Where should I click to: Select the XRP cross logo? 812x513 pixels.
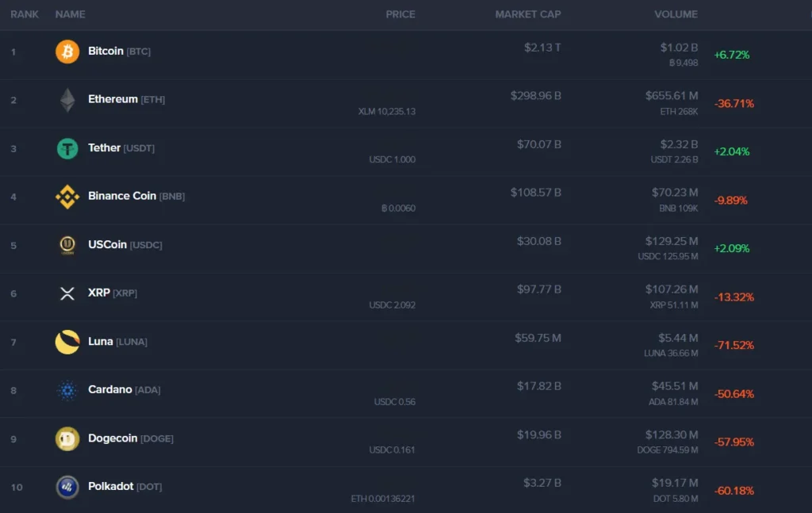(67, 293)
